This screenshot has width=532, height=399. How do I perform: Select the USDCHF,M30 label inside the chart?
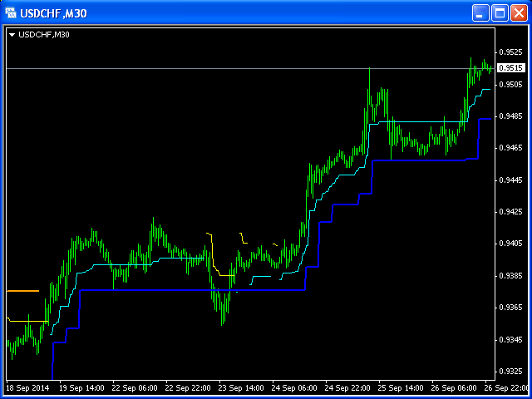pyautogui.click(x=44, y=35)
